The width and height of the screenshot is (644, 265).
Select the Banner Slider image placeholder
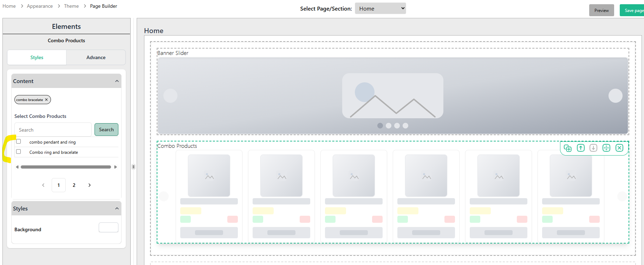tap(393, 96)
